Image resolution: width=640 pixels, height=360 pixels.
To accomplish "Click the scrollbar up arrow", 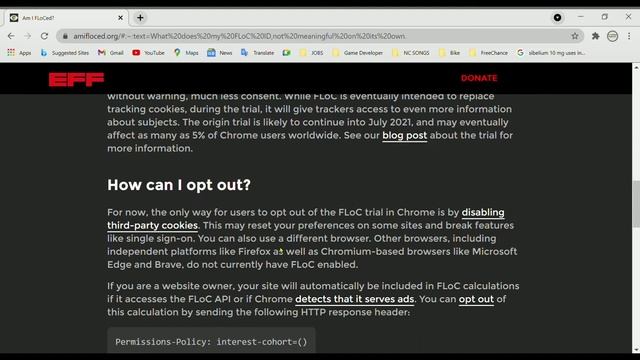I will pos(636,67).
